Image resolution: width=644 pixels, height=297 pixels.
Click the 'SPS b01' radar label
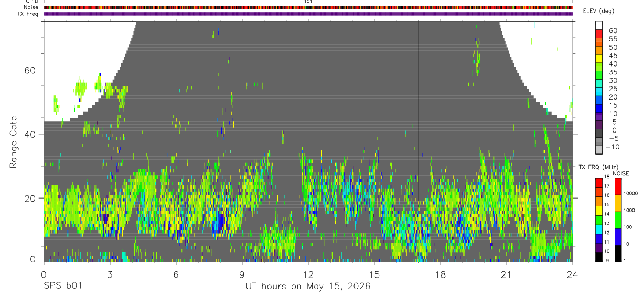click(x=62, y=287)
